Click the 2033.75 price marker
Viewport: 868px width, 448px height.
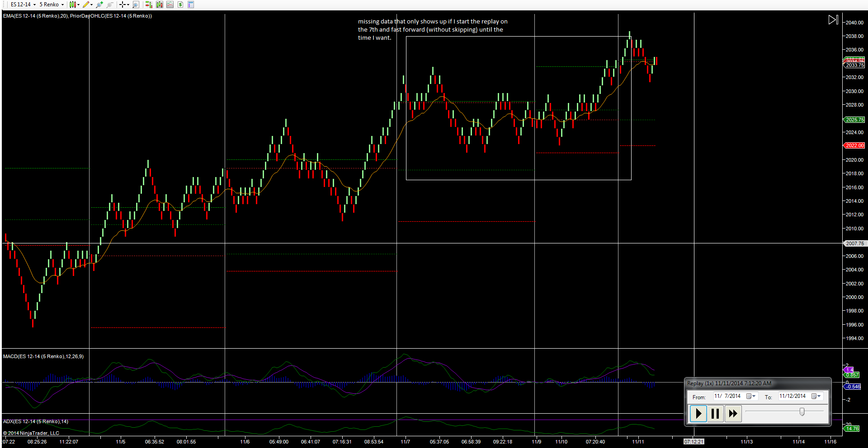(x=854, y=65)
